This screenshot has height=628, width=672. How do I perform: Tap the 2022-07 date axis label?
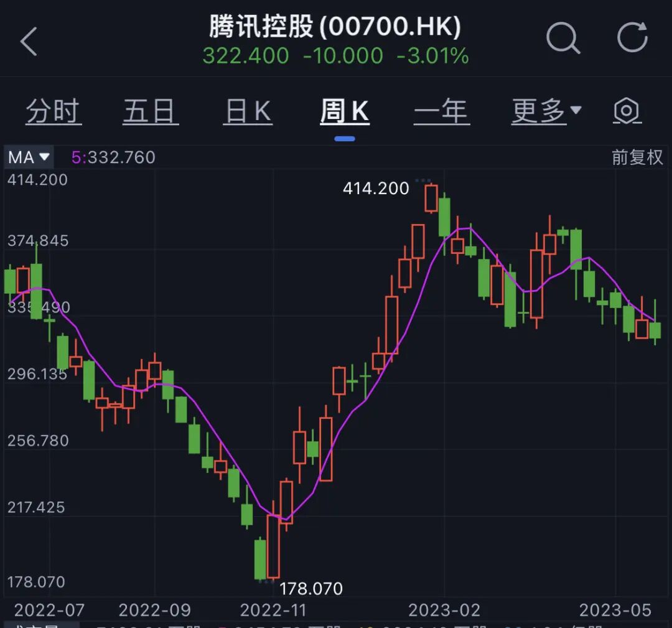coord(49,610)
